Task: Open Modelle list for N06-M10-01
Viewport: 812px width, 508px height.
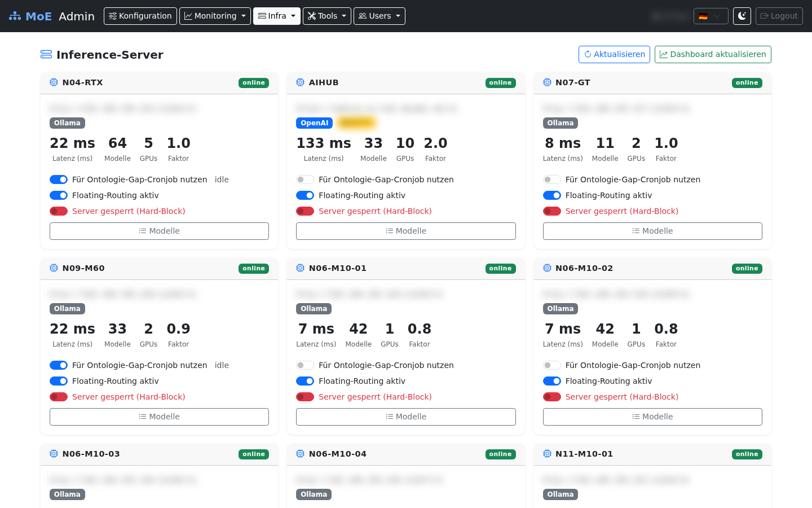Action: [406, 417]
